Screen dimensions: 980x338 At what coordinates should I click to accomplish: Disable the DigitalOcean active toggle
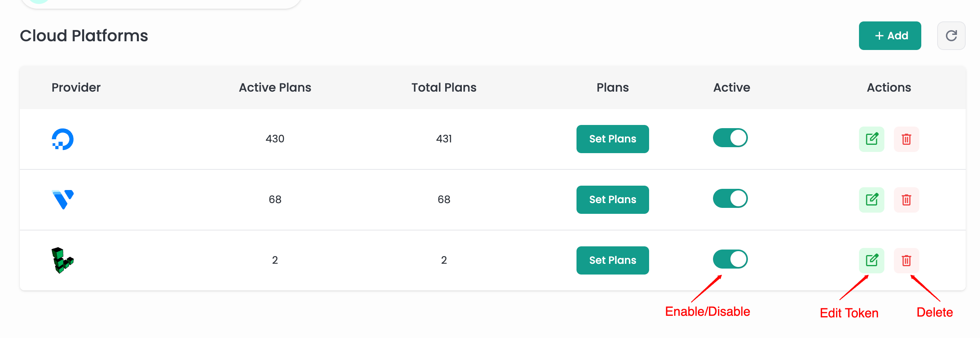pyautogui.click(x=730, y=138)
